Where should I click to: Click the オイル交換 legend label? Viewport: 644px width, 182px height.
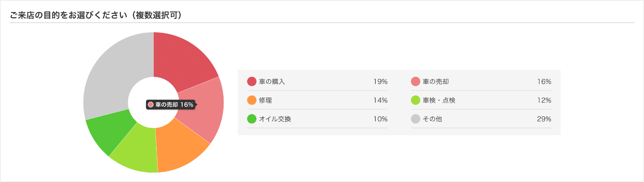(x=275, y=119)
